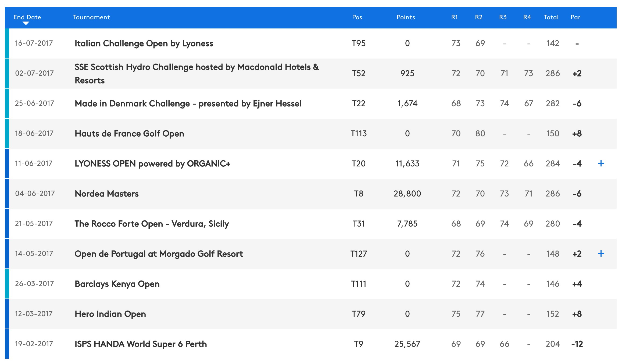The width and height of the screenshot is (622, 364).
Task: Click the End Date sort arrow
Action: 26,23
